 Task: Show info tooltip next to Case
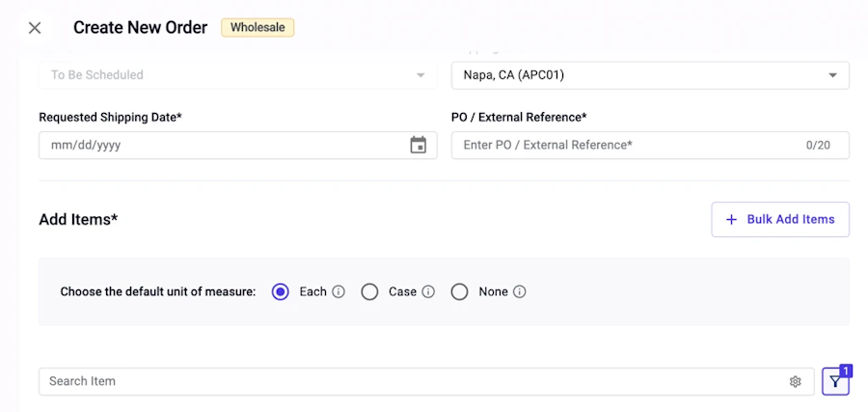tap(428, 291)
